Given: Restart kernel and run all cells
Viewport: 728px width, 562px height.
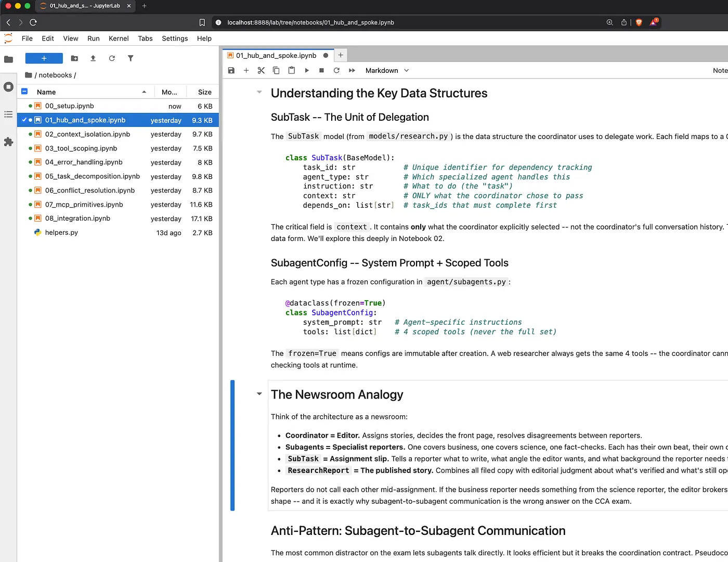Looking at the screenshot, I should 352,70.
